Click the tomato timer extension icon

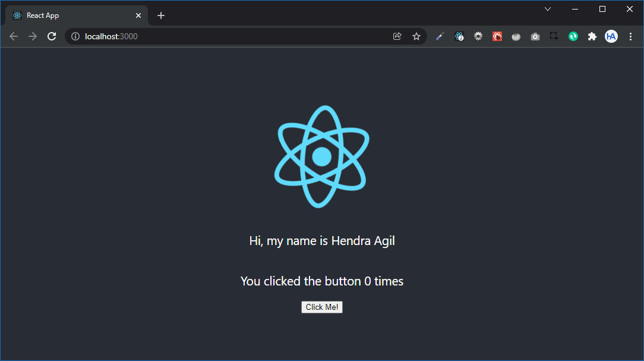(516, 36)
